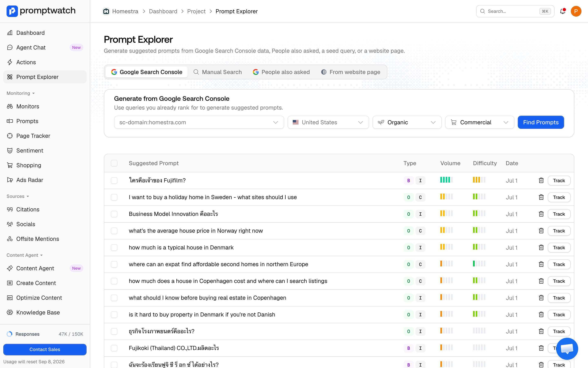Delete the Norway house price prompt
Image resolution: width=588 pixels, height=368 pixels.
tap(541, 231)
